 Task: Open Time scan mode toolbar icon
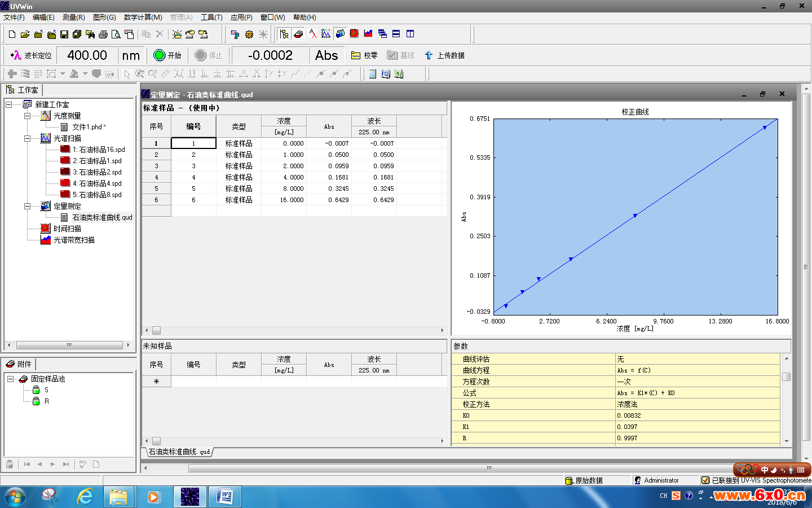(x=354, y=34)
